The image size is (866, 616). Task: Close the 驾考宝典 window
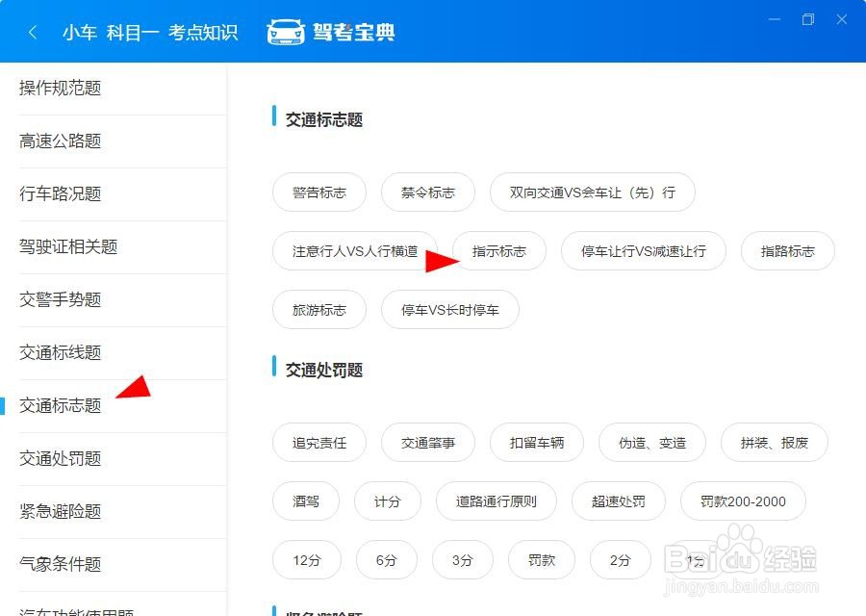pyautogui.click(x=842, y=19)
